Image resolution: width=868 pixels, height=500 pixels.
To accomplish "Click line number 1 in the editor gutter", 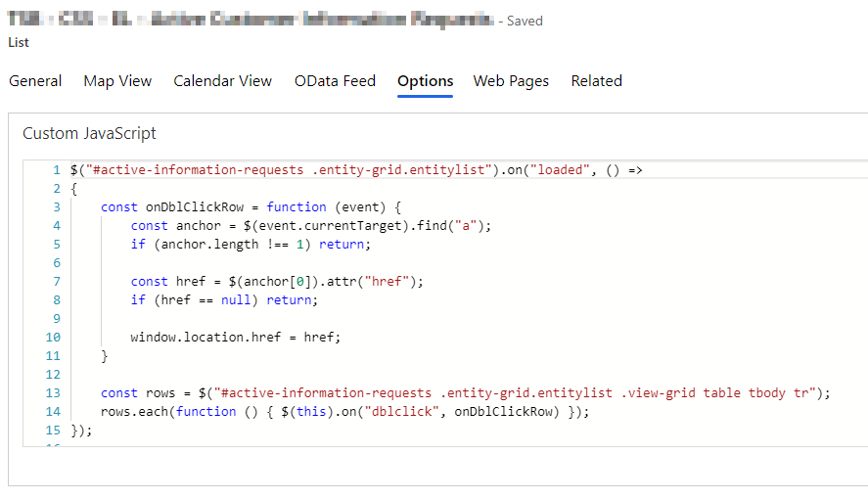I will (57, 170).
